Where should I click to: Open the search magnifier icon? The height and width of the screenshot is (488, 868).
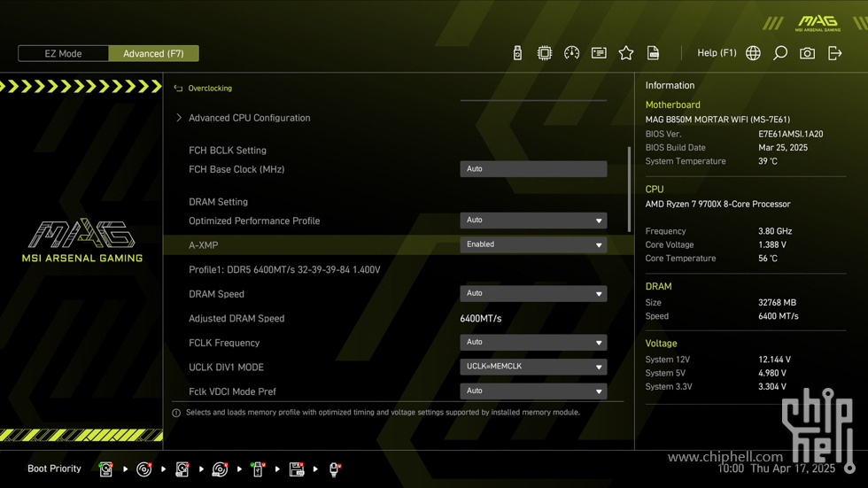[780, 53]
